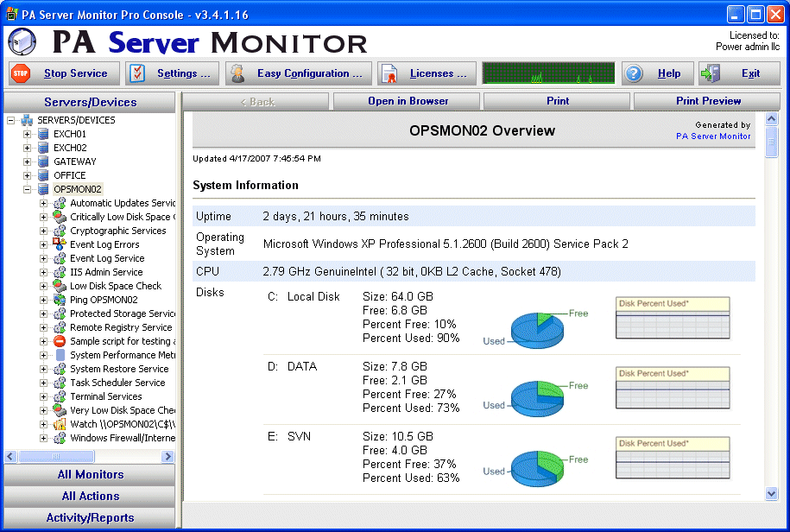Click the GATEWAY server icon
Image resolution: width=790 pixels, height=532 pixels.
coord(43,161)
